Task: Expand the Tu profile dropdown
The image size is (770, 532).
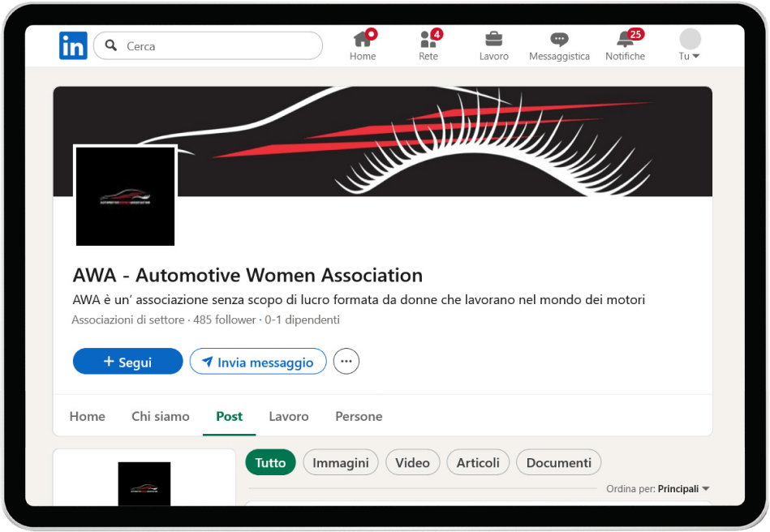Action: [x=690, y=46]
